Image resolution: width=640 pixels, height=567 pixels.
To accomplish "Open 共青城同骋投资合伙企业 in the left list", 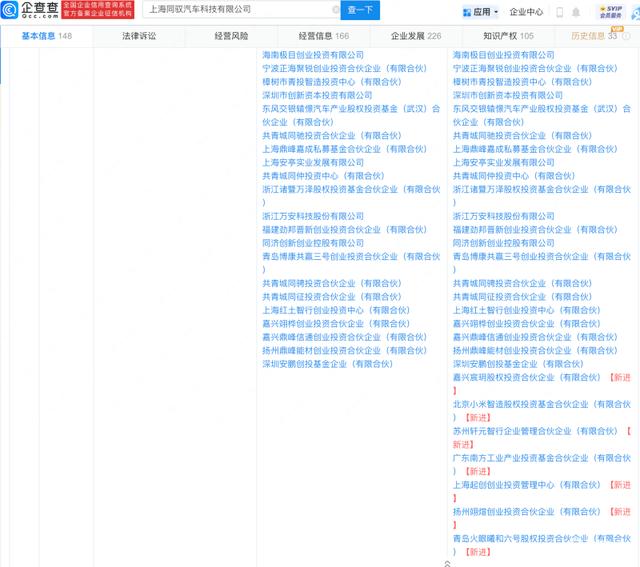I will click(x=331, y=284).
